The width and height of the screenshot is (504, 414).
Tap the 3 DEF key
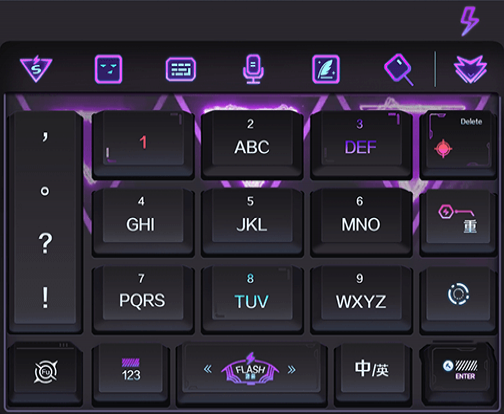click(361, 145)
